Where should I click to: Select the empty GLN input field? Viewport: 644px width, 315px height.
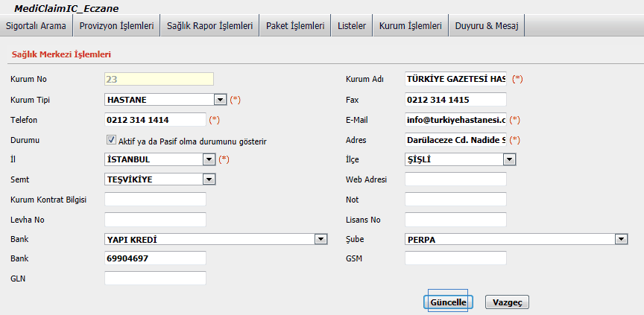155,278
